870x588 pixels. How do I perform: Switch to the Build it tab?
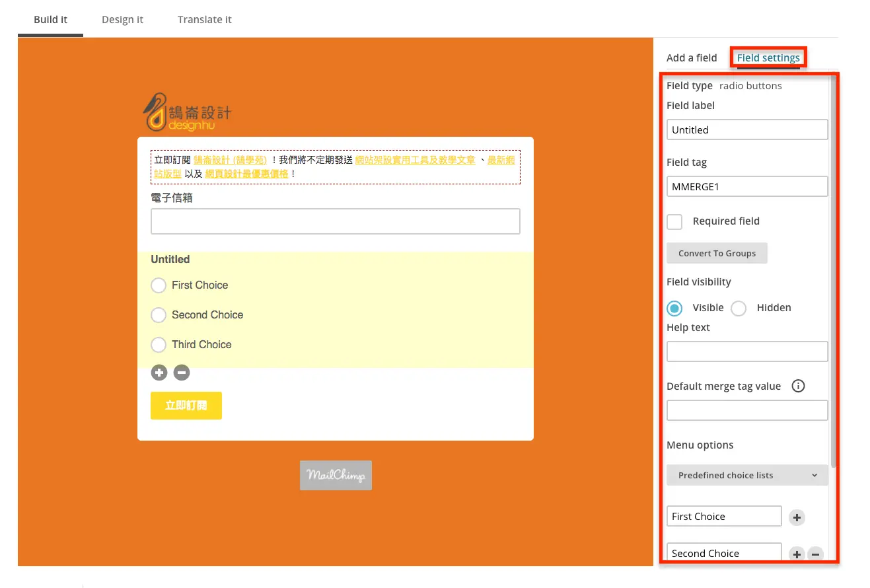pos(50,19)
